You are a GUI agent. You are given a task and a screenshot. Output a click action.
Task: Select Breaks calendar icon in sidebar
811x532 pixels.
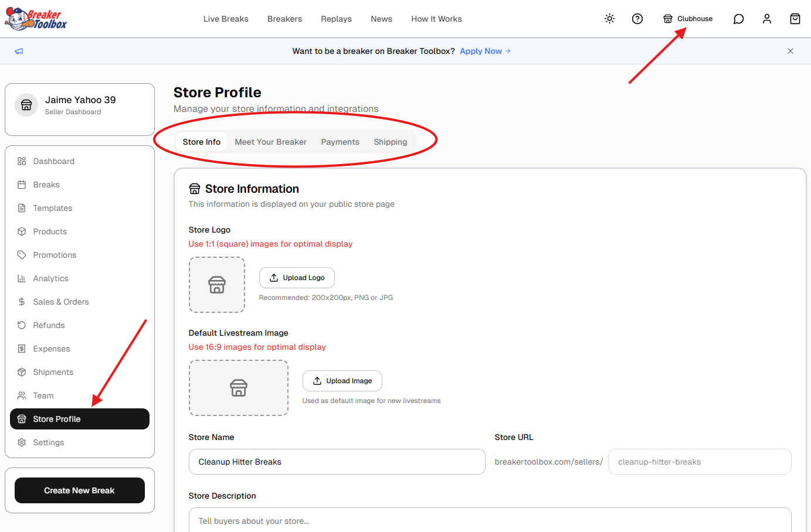point(22,185)
